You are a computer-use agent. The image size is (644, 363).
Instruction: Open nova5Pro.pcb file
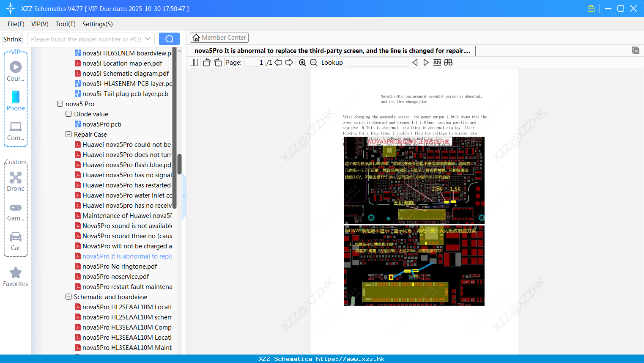[98, 124]
